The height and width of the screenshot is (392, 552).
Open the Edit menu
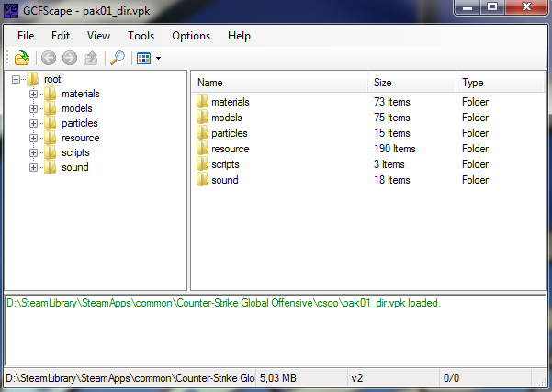(x=61, y=36)
